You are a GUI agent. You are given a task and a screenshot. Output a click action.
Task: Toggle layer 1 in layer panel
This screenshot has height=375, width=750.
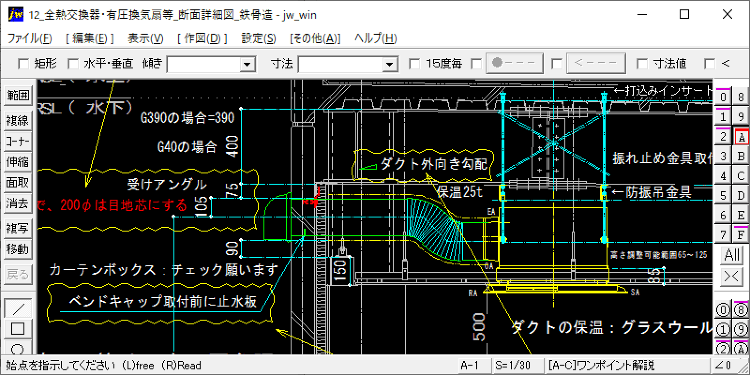tap(724, 117)
